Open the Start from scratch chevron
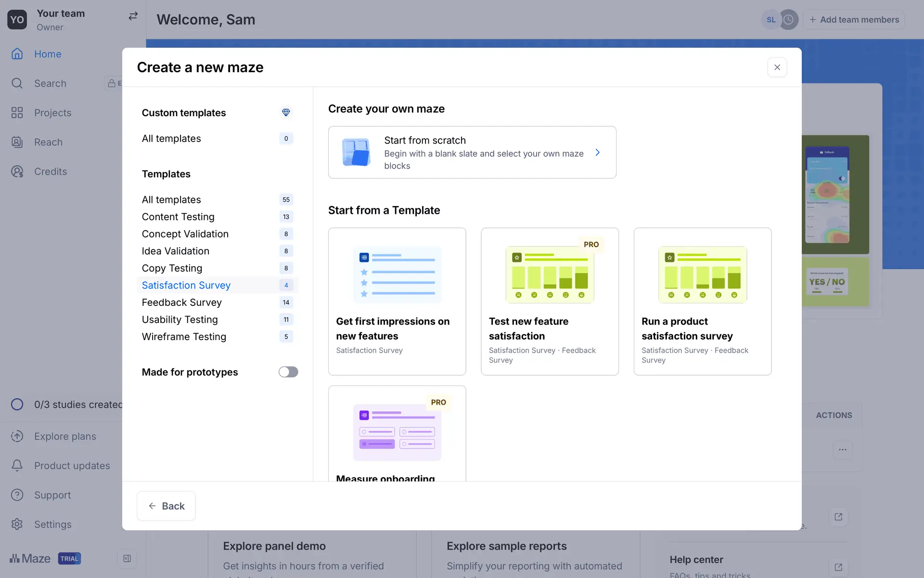Viewport: 924px width, 578px height. tap(597, 153)
